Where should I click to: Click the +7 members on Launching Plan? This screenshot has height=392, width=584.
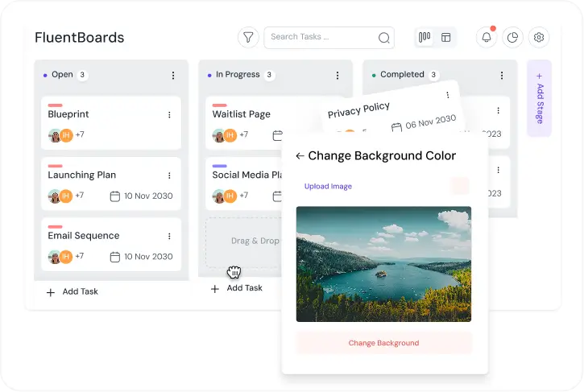80,195
